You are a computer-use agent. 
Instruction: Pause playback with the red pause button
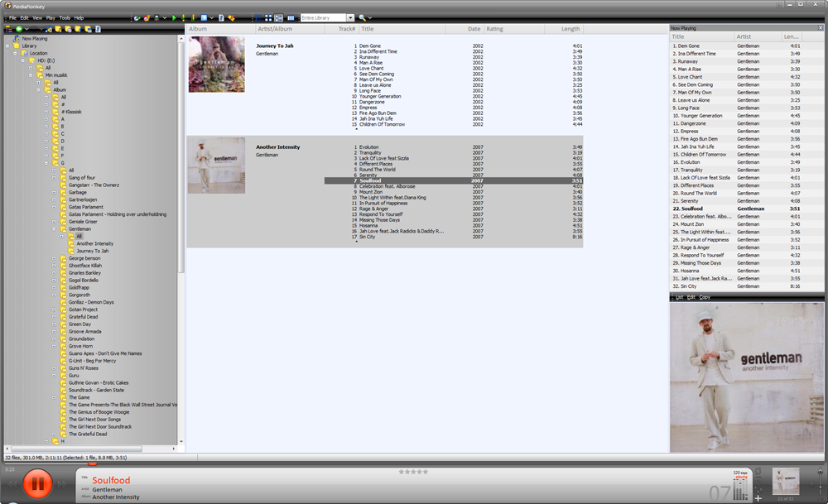[37, 483]
